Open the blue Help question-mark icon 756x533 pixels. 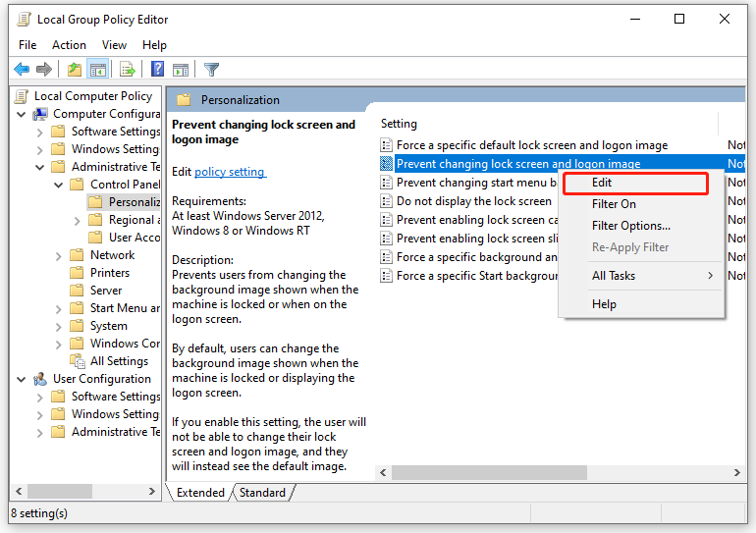158,69
